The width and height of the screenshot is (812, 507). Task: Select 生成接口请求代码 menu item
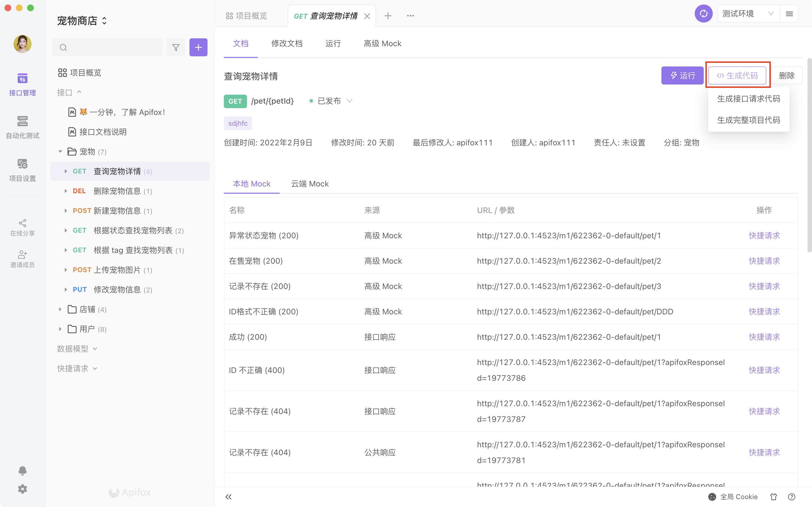748,99
